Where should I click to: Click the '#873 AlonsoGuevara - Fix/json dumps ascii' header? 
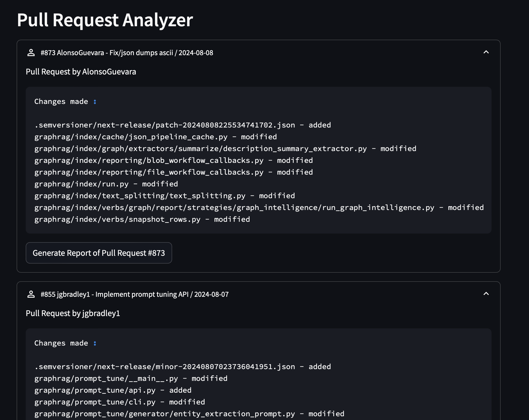[127, 53]
